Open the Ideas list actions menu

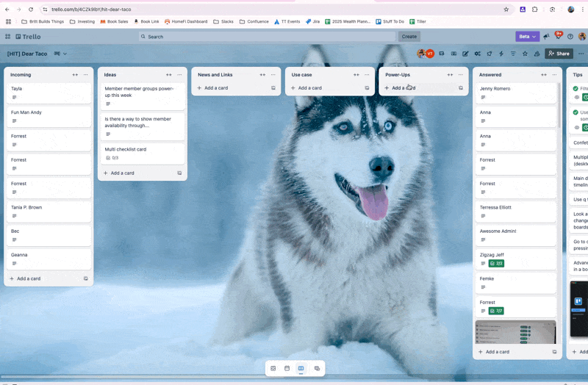pos(179,75)
